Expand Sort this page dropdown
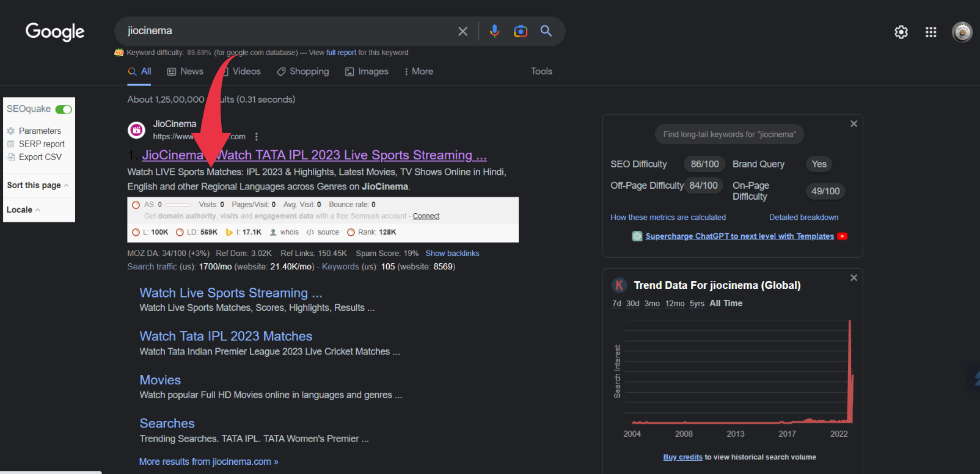 point(38,185)
